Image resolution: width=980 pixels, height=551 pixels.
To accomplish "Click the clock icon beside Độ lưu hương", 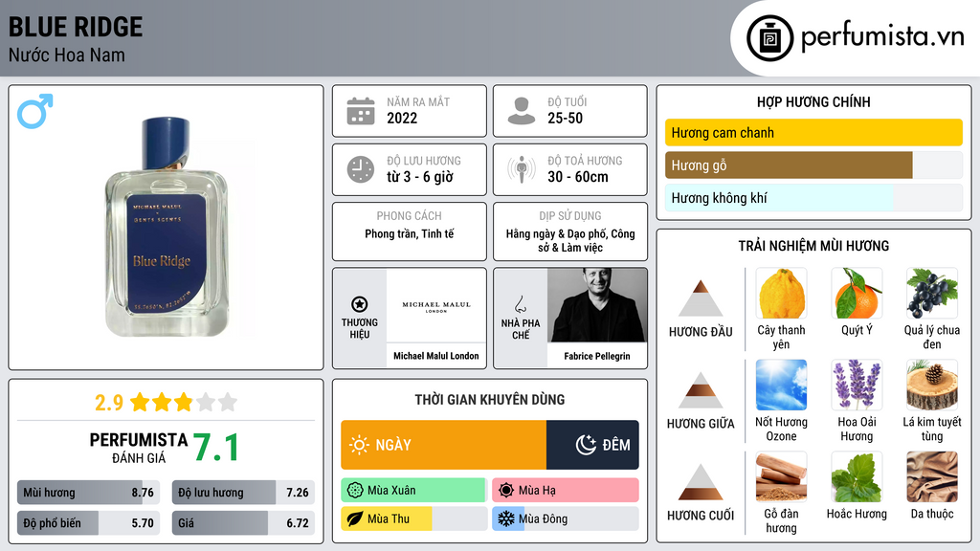I will click(361, 169).
